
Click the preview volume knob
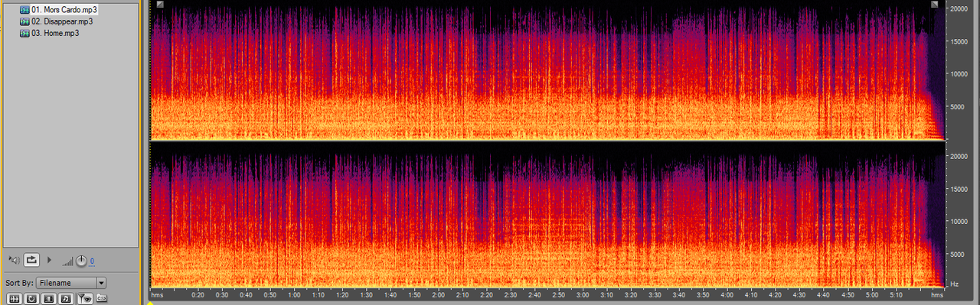pos(81,261)
